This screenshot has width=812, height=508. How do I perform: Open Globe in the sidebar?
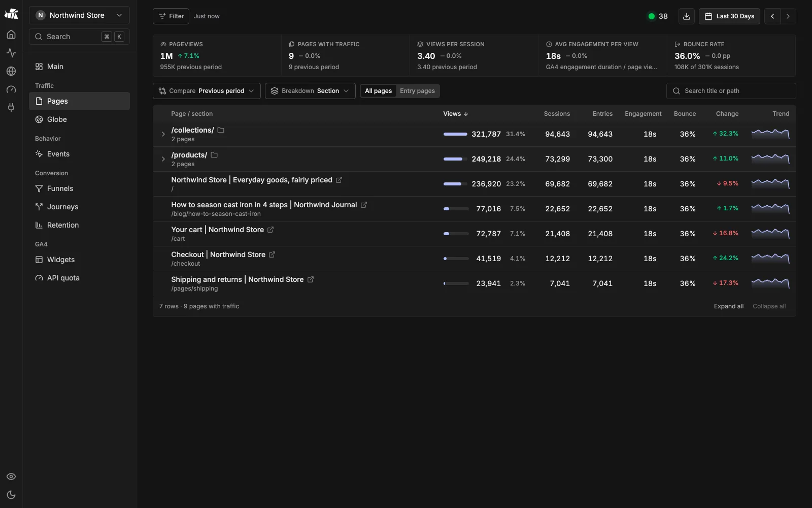tap(79, 119)
